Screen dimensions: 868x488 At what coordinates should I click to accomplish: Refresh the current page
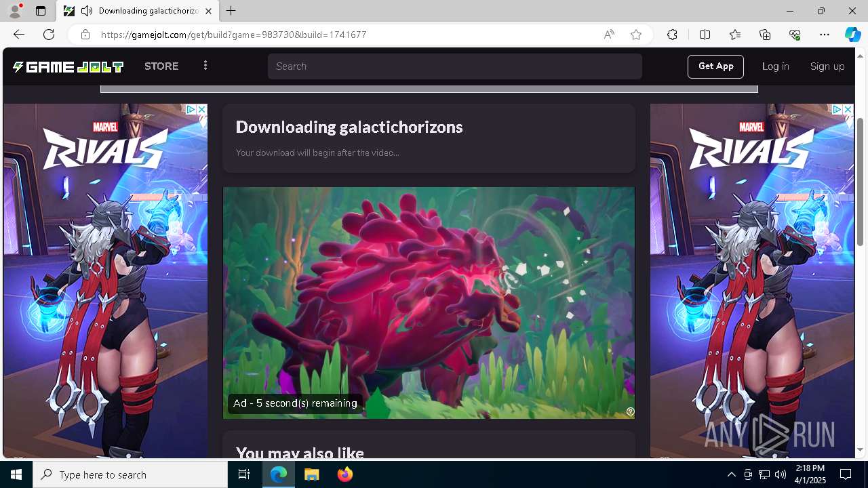(49, 35)
